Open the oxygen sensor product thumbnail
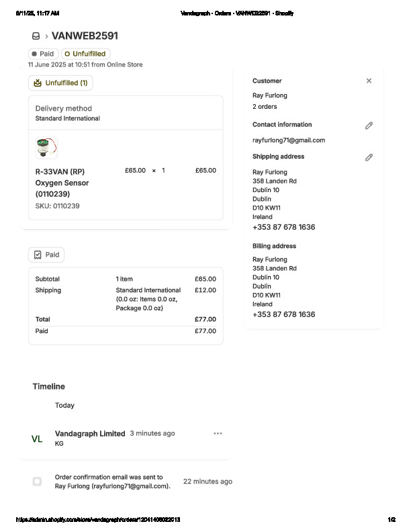 click(46, 147)
